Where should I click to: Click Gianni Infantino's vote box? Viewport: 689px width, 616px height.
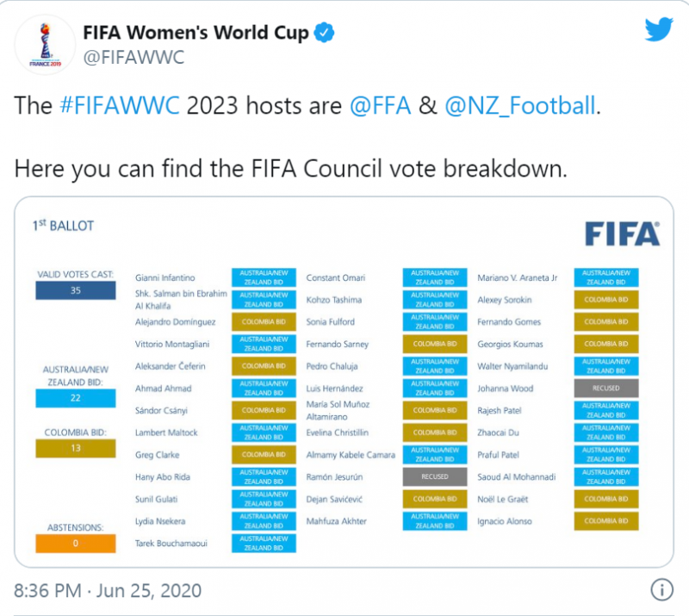click(264, 277)
